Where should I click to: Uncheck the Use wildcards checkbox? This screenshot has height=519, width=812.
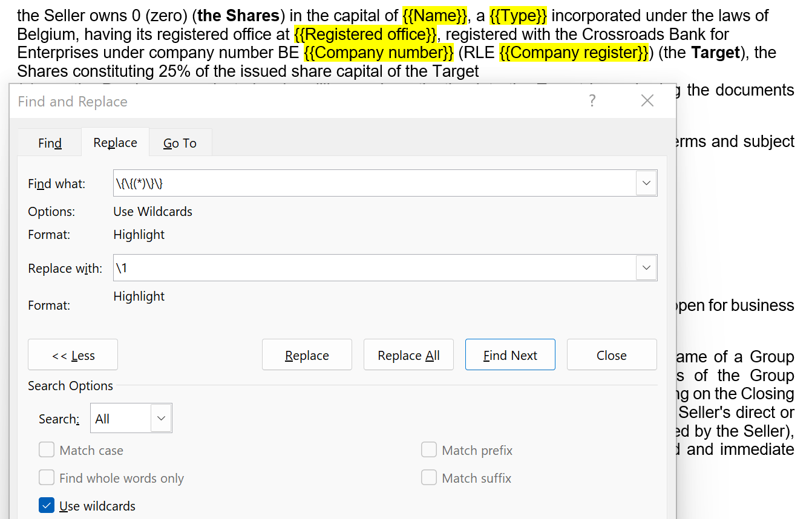[x=47, y=506]
